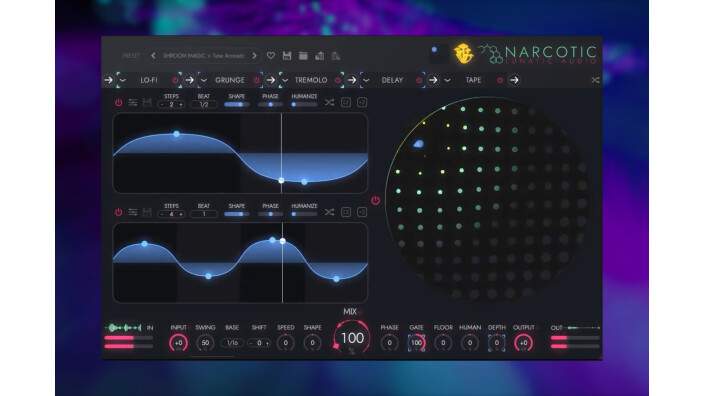This screenshot has width=704, height=396.
Task: Open the BASE 1/16 selector
Action: tap(232, 343)
